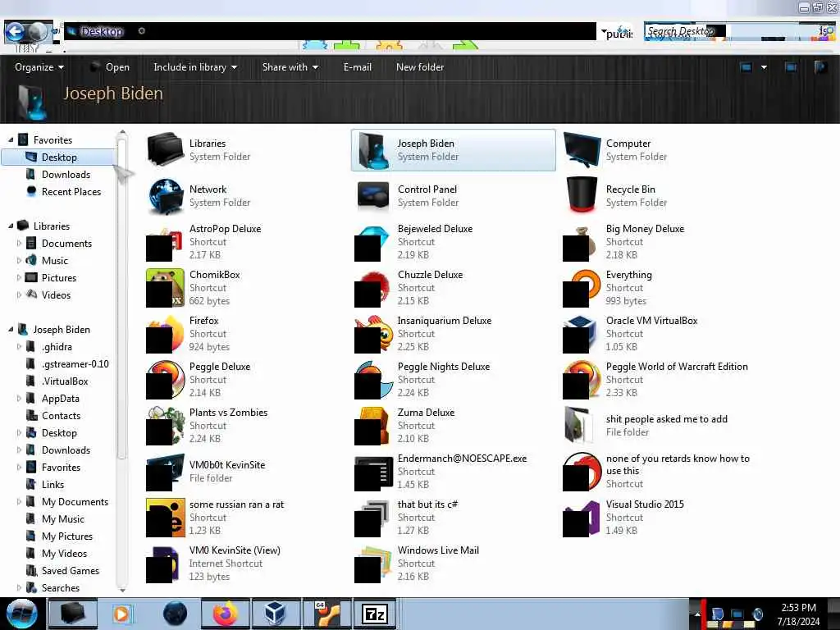The image size is (840, 630).
Task: Click the New folder button
Action: tap(420, 67)
